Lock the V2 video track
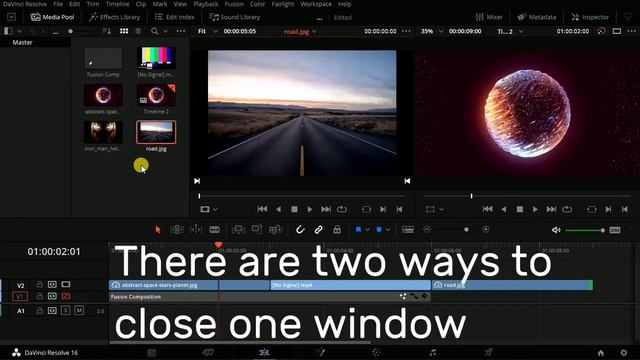The width and height of the screenshot is (640, 360). [40, 284]
